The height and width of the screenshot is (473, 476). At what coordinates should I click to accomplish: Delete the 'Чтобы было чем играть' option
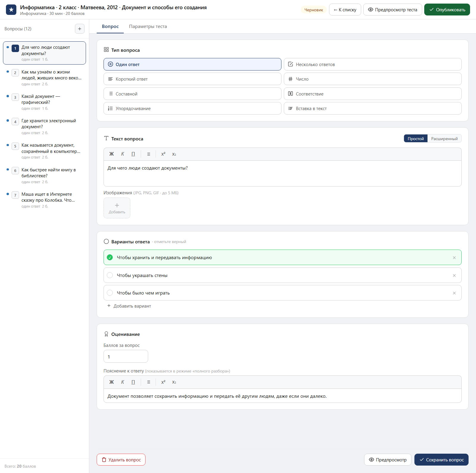point(454,293)
